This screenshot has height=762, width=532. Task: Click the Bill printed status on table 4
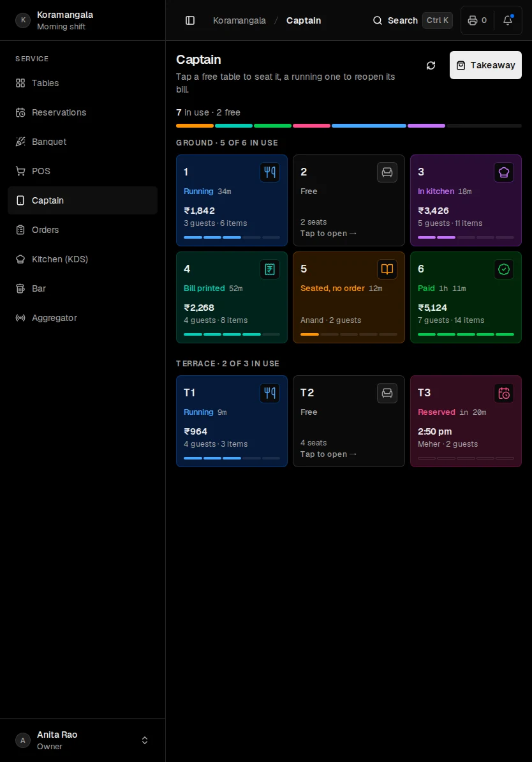204,288
